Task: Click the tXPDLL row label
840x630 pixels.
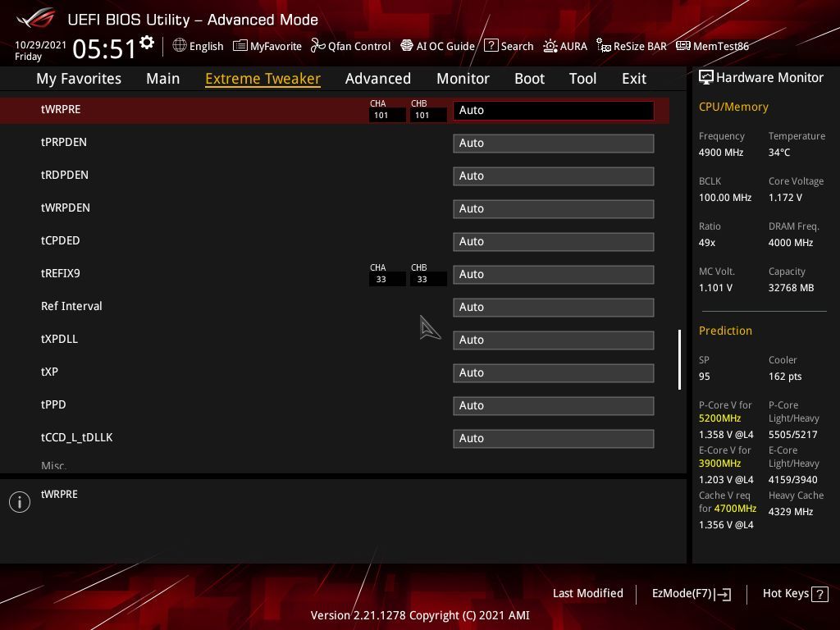Action: point(59,339)
